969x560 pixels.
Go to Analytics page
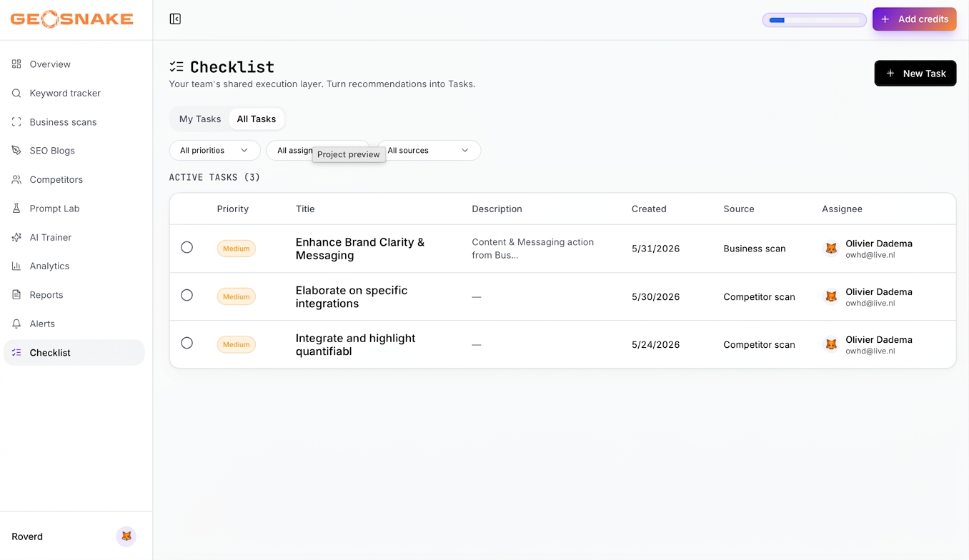click(74, 266)
